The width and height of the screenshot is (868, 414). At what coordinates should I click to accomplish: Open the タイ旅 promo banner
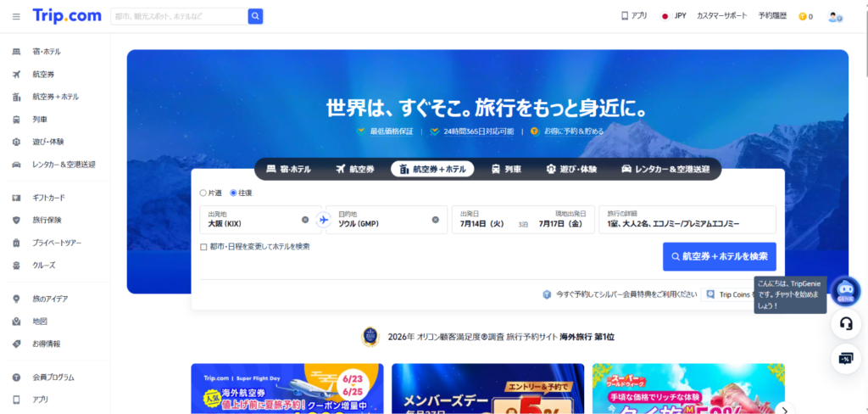[x=688, y=389]
